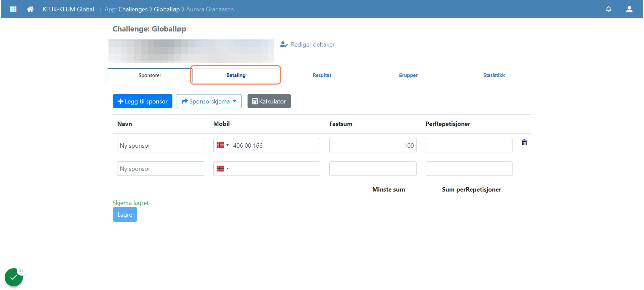
Task: Open the Statistikk tab
Action: tap(494, 75)
